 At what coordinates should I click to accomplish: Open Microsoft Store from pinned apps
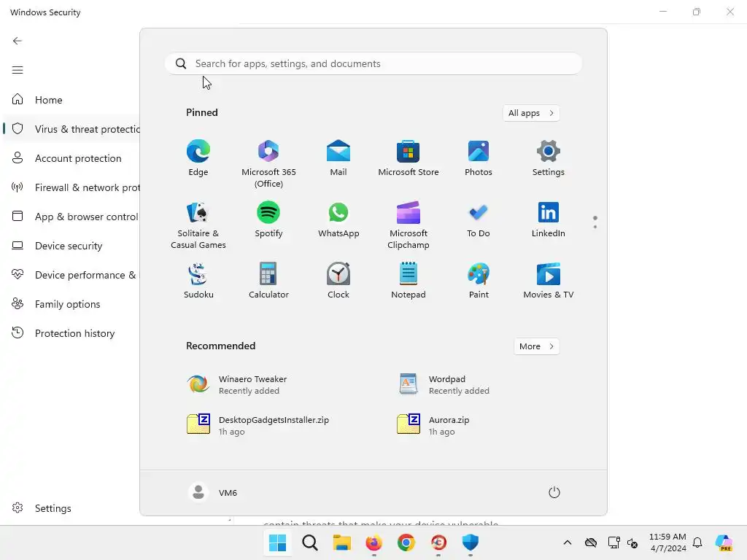[409, 158]
